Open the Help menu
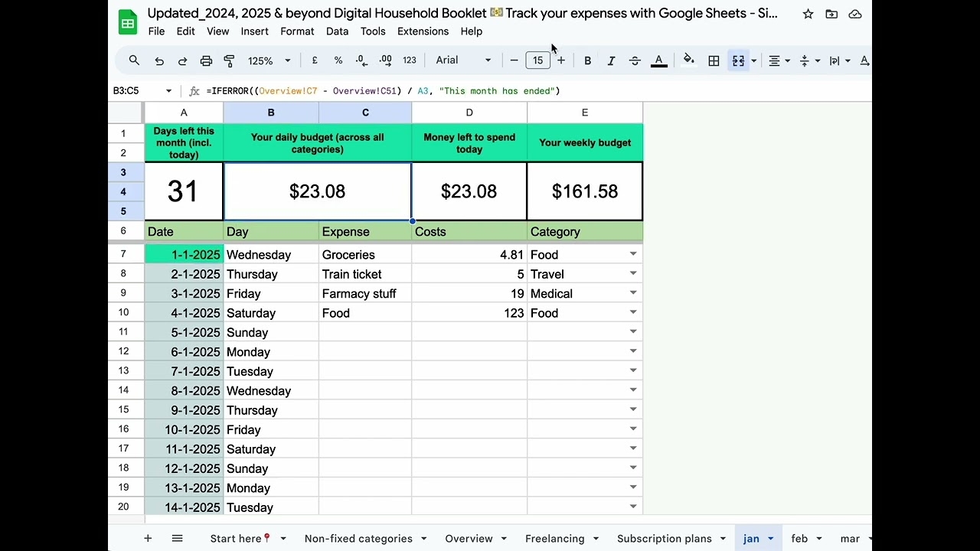Viewport: 980px width, 551px height. [x=472, y=31]
